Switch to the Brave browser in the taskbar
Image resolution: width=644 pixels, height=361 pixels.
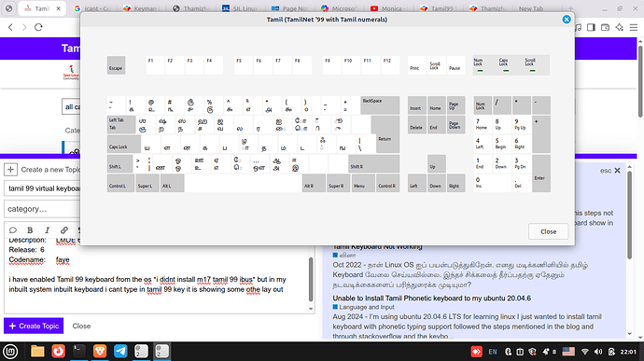tap(99, 352)
